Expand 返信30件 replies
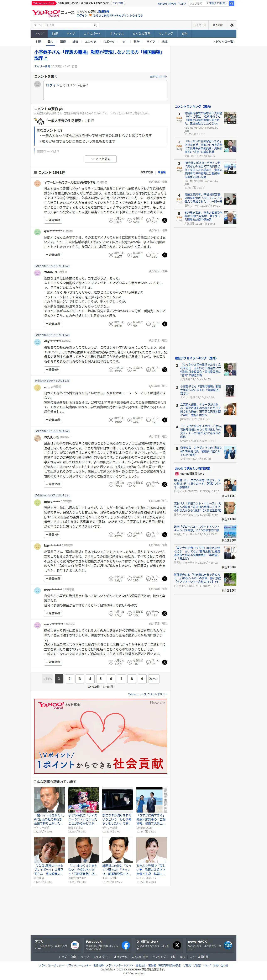267x980 pixels. click(x=53, y=613)
